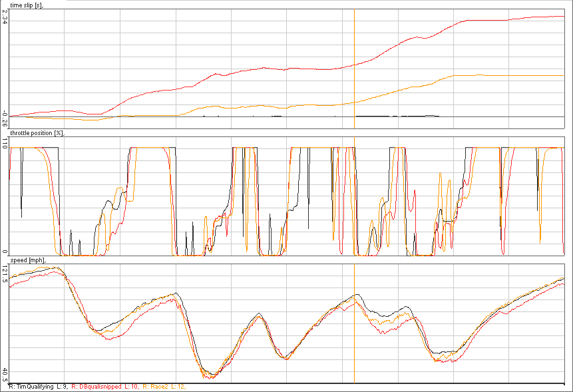Click the black baseline in time slip chart

133,116
